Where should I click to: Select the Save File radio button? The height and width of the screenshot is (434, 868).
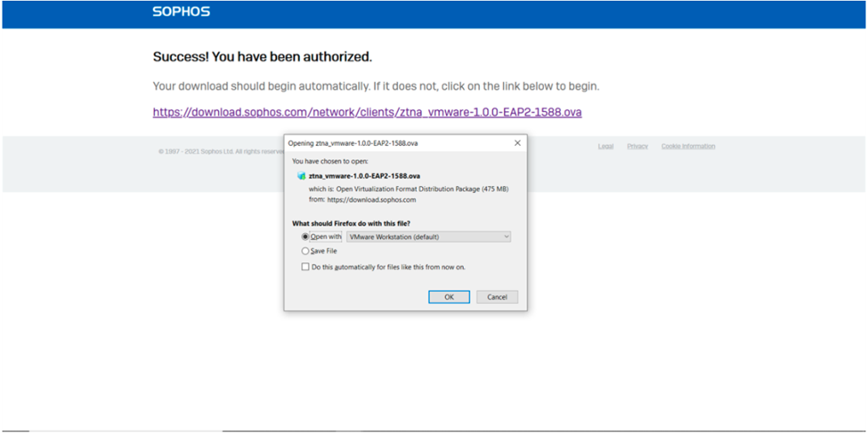coord(305,251)
